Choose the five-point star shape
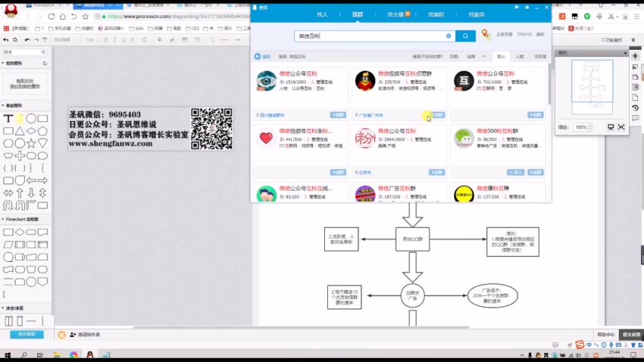 [x=31, y=143]
